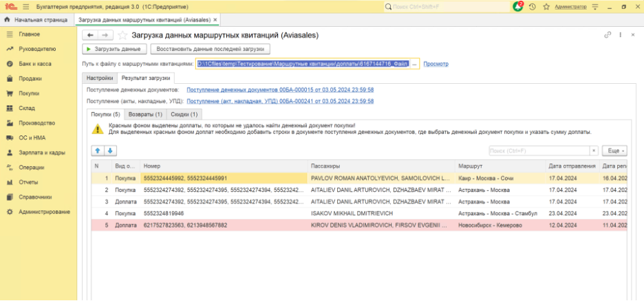Switch to Начальная страница tab

(x=37, y=20)
